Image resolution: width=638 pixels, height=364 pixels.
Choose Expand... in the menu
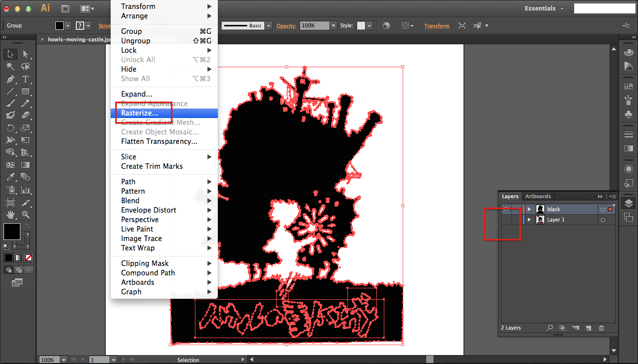click(164, 94)
